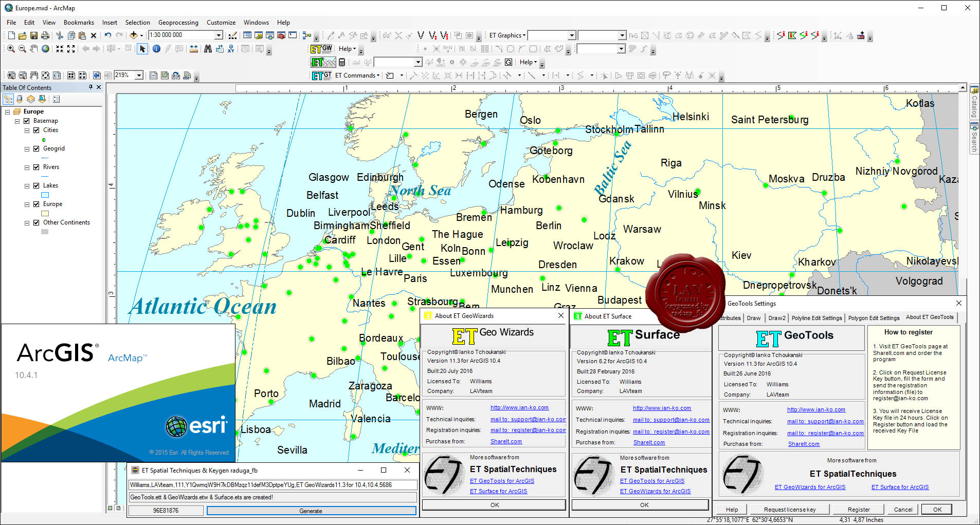Click the ET Surface toolbar icon

pos(322,62)
